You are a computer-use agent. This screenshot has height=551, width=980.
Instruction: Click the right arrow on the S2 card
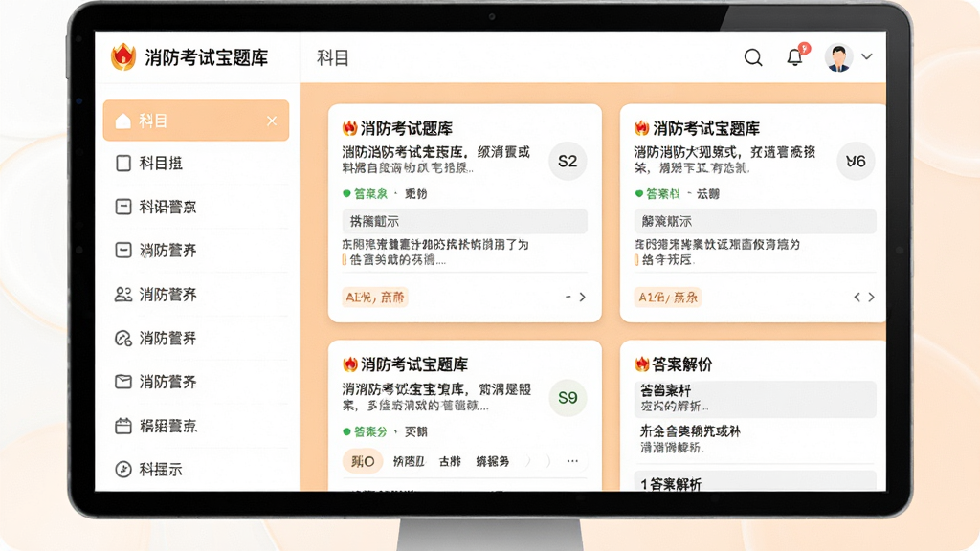point(583,297)
